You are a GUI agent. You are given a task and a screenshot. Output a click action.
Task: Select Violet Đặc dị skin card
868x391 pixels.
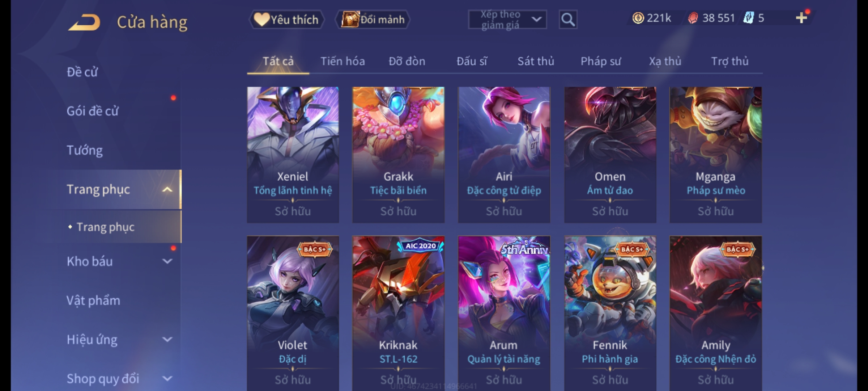[x=293, y=314]
